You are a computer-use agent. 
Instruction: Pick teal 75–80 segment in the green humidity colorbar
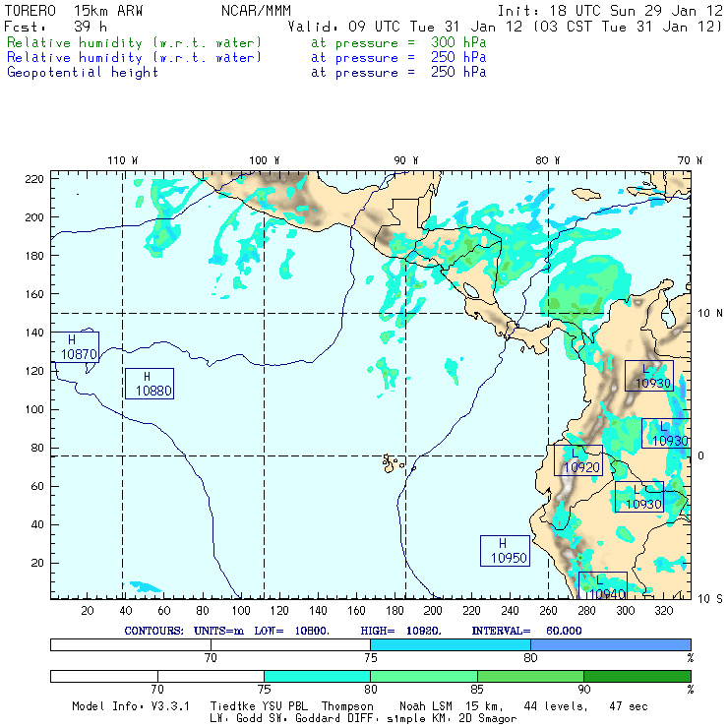click(x=317, y=676)
